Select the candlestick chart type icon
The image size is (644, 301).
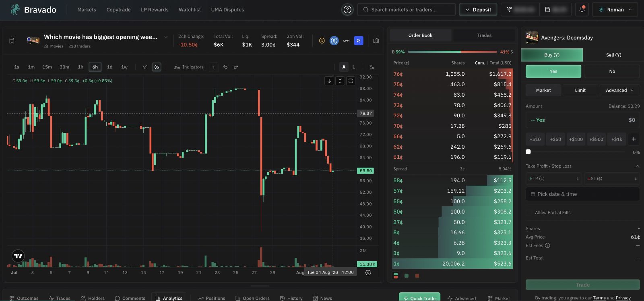157,67
